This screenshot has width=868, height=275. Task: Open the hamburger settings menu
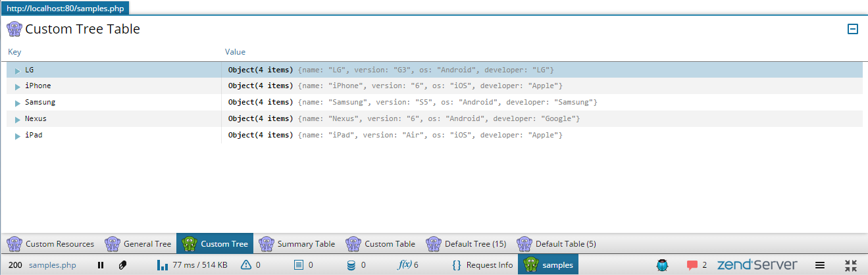820,265
